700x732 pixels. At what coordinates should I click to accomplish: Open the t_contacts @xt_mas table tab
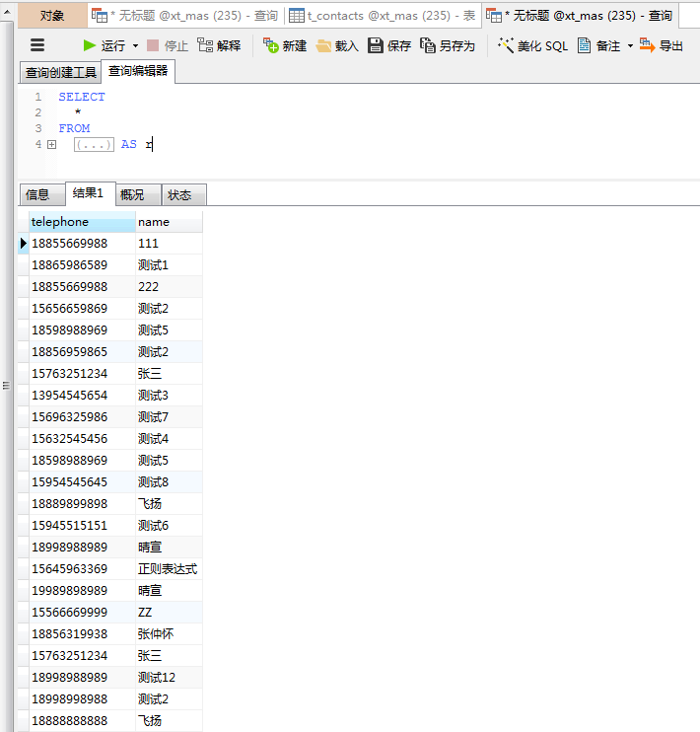[x=383, y=16]
